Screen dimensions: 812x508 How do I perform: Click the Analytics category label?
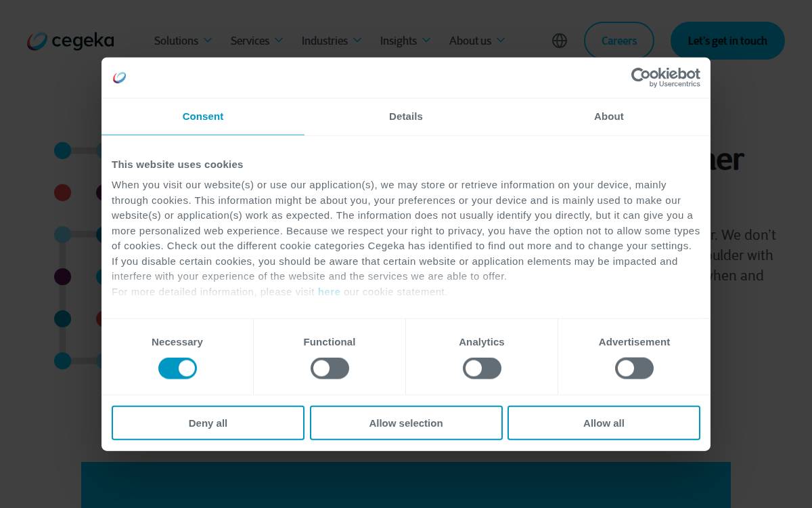click(482, 342)
